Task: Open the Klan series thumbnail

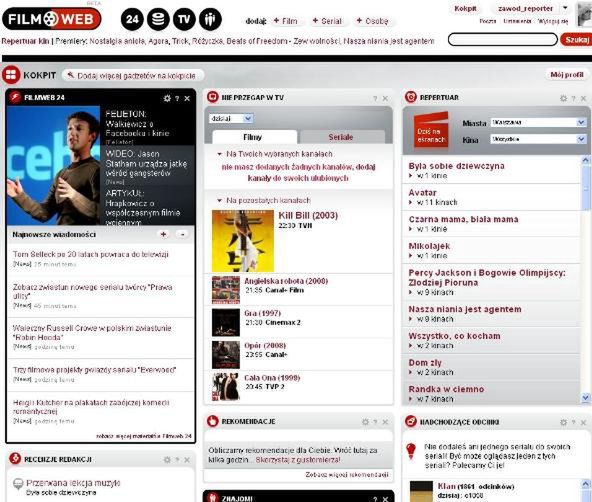Action: (421, 491)
